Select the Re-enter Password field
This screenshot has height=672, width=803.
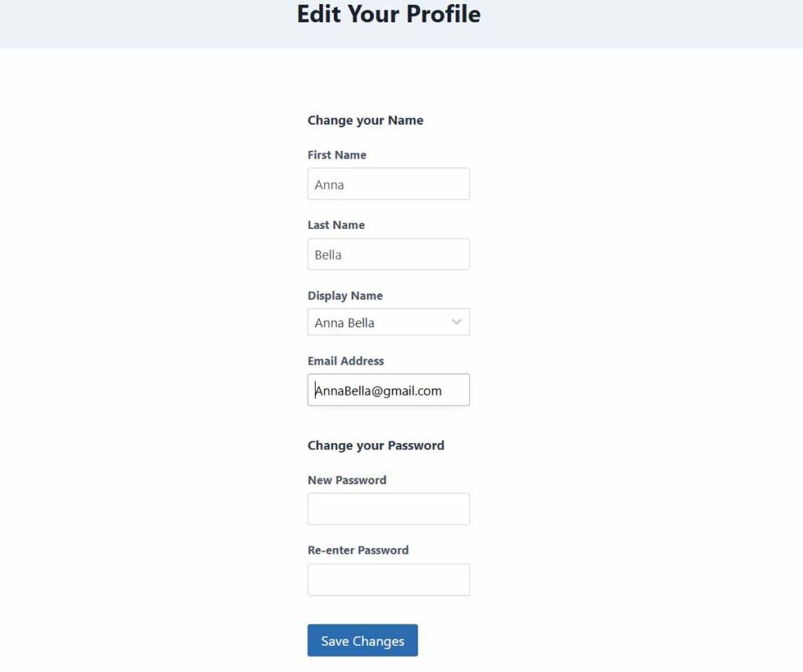coord(388,579)
